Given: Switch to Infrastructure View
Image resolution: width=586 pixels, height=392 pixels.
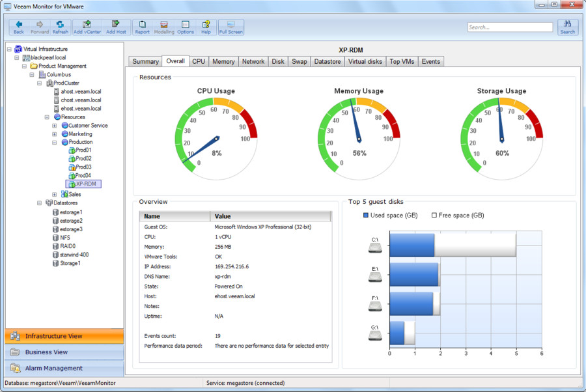Looking at the screenshot, I should tap(64, 336).
